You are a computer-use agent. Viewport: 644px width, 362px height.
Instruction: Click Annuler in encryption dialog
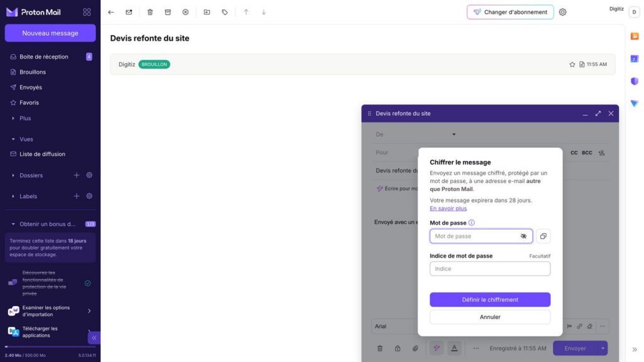(x=490, y=317)
